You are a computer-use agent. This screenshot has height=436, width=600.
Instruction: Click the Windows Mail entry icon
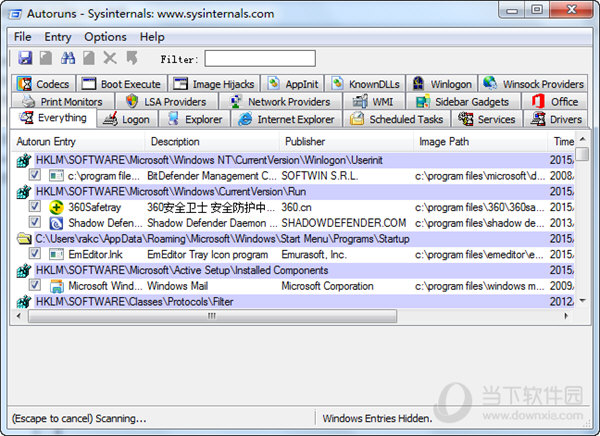click(56, 286)
